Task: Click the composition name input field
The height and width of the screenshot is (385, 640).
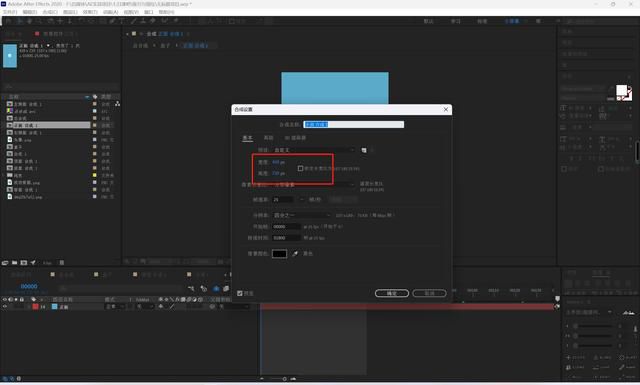Action: click(x=353, y=124)
